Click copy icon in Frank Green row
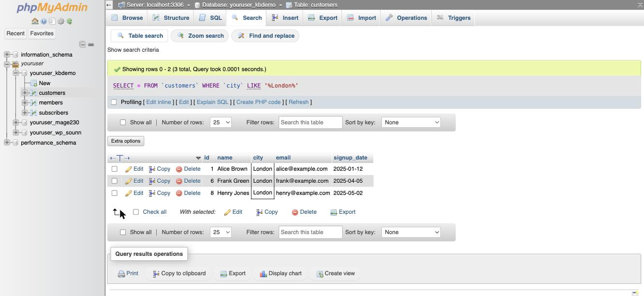The width and height of the screenshot is (644, 296). pos(152,181)
